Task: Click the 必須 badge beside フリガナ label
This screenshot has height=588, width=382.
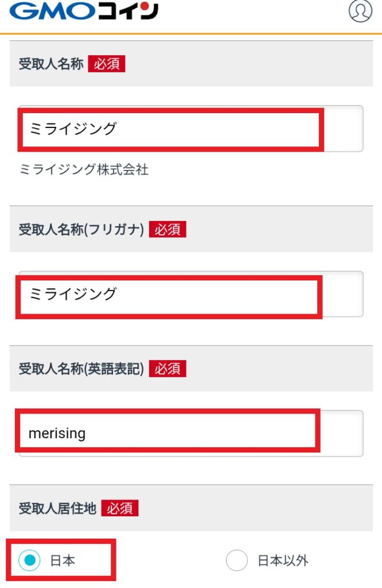Action: pos(167,230)
